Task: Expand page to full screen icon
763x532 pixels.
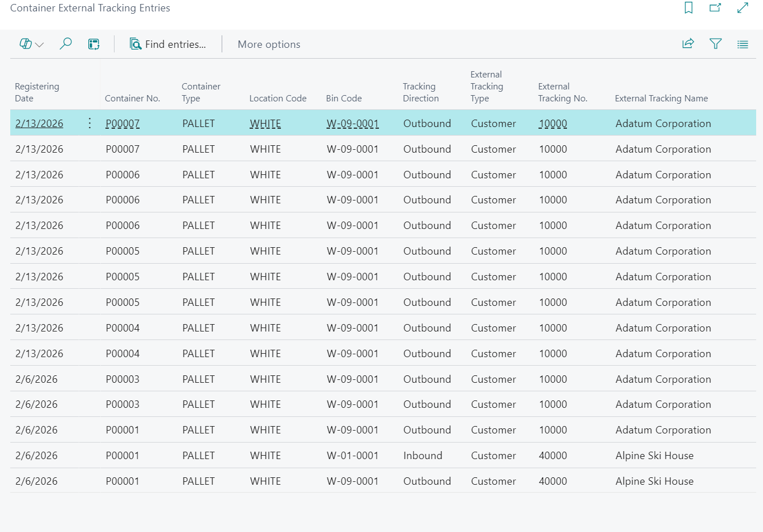Action: (x=742, y=8)
